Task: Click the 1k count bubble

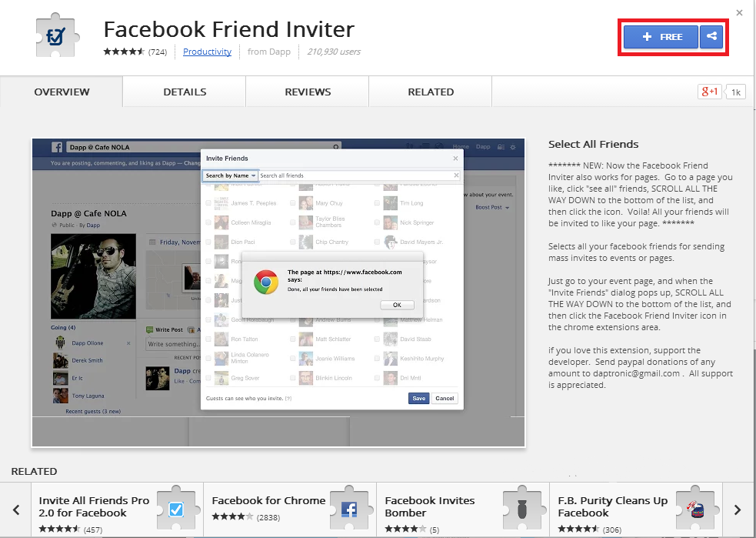Action: (x=735, y=92)
